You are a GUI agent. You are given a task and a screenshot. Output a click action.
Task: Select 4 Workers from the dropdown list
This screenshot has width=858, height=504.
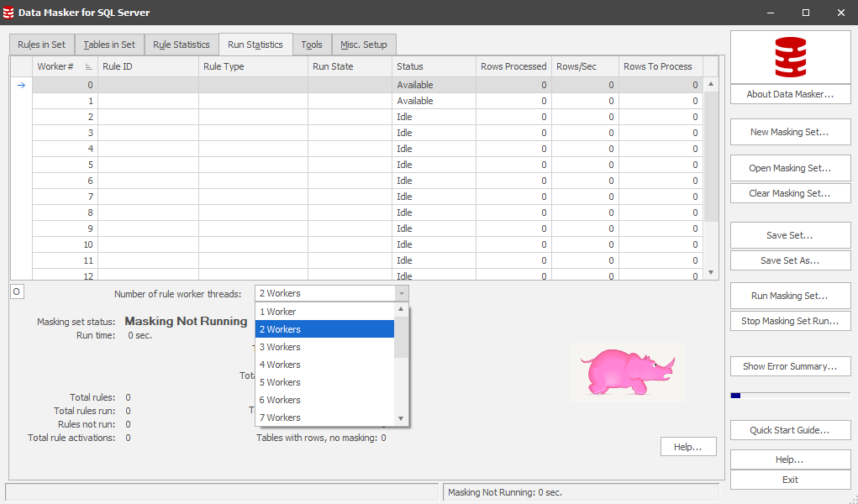pyautogui.click(x=324, y=365)
